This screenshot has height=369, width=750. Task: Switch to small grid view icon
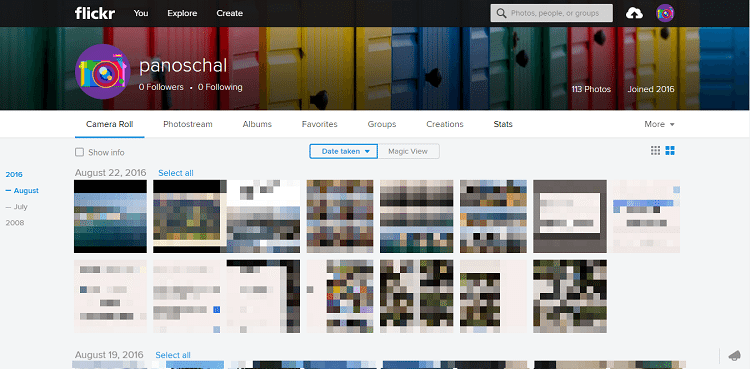coord(655,151)
